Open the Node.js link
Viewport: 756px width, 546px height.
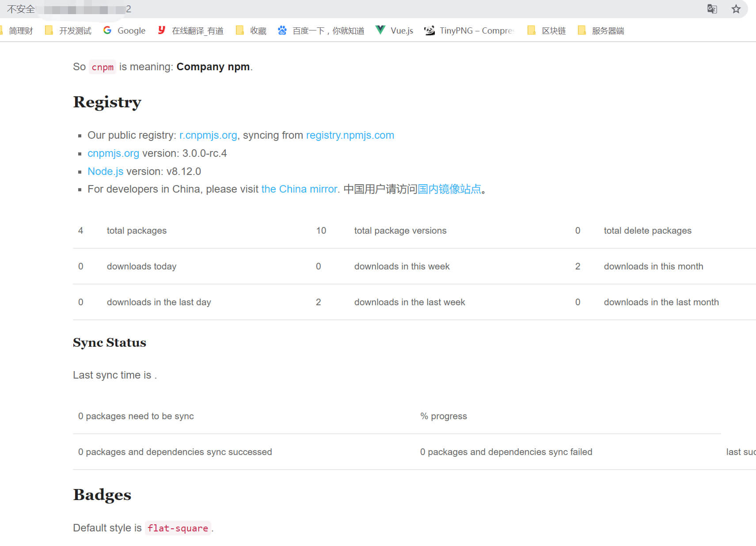coord(106,171)
